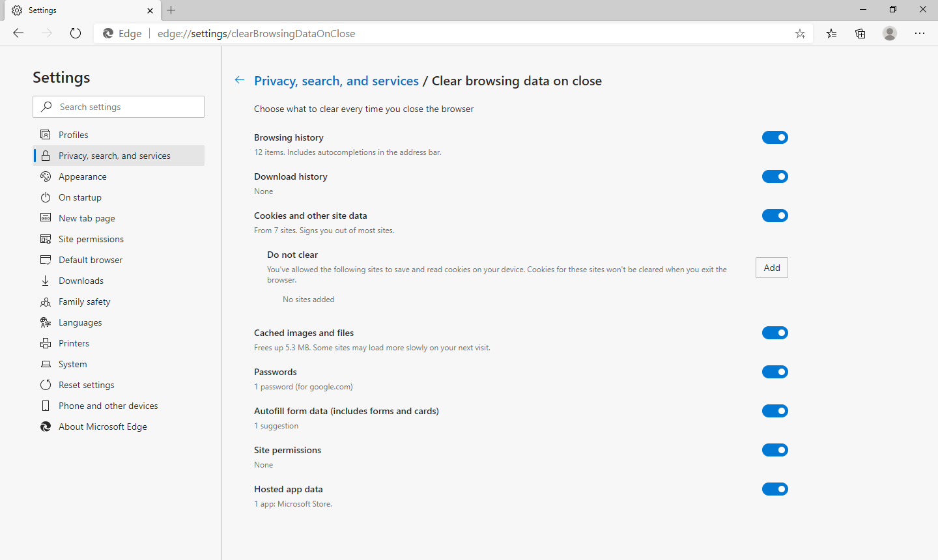Click the Profiles icon in the sidebar
This screenshot has width=938, height=560.
46,135
